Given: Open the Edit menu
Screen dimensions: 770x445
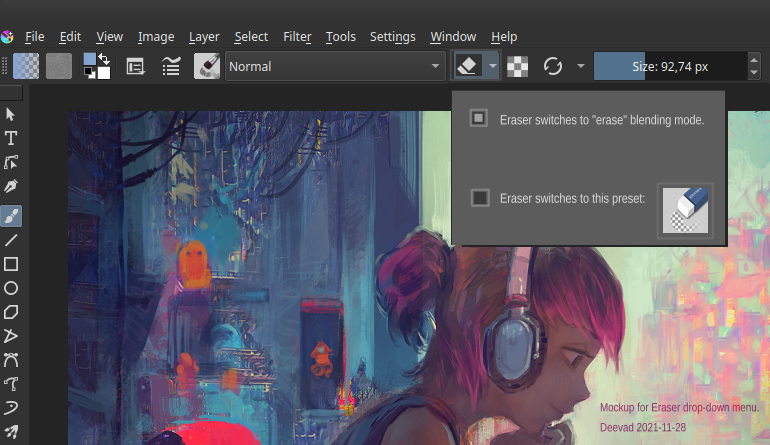Looking at the screenshot, I should 70,37.
